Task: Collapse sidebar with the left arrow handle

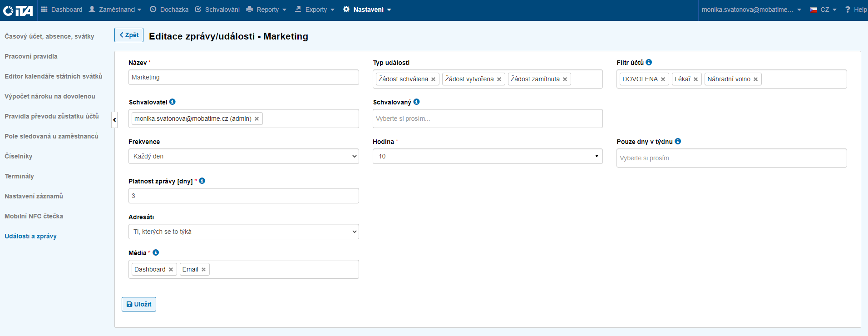Action: click(114, 120)
